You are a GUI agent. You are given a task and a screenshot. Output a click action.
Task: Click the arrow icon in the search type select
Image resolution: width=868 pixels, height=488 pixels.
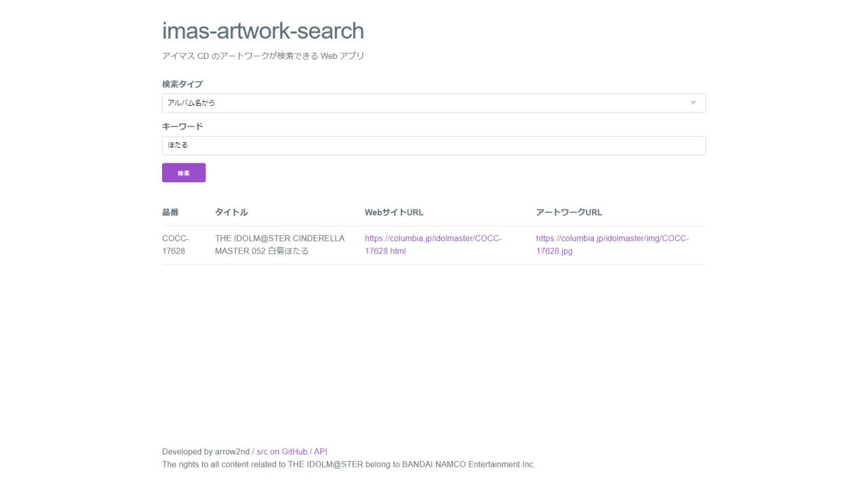click(x=693, y=103)
